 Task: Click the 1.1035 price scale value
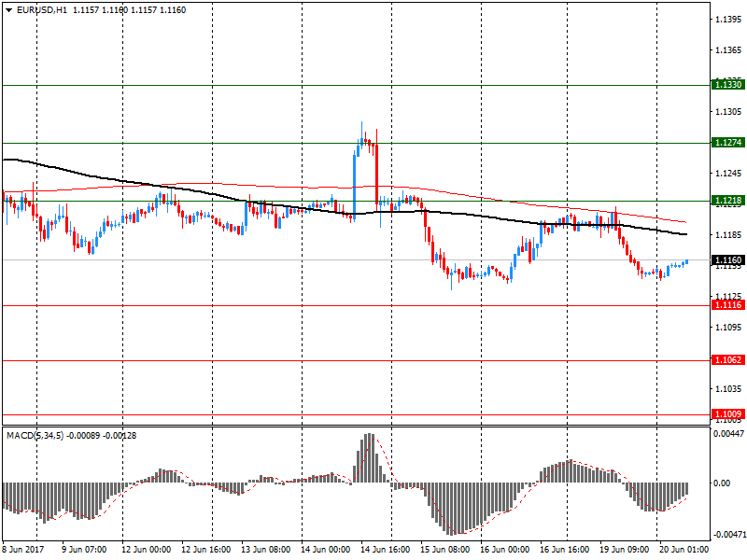[728, 389]
